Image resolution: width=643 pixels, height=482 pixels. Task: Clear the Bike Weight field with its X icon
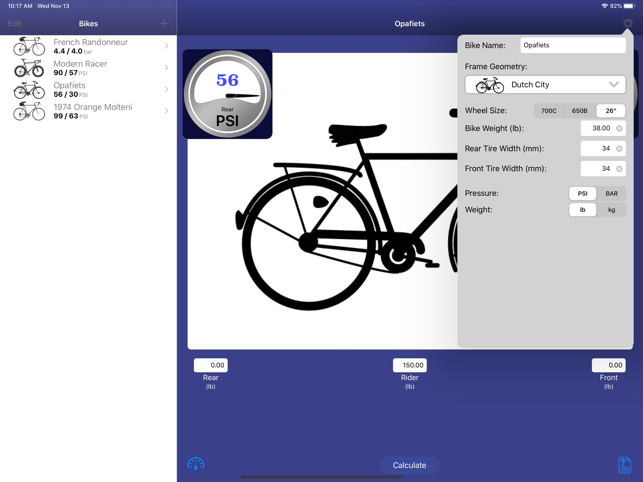(x=619, y=128)
